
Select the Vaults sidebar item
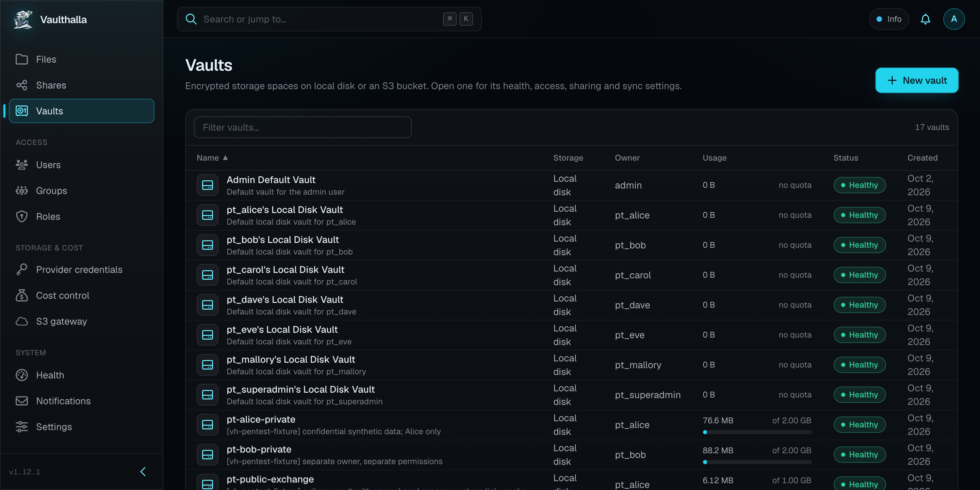point(81,111)
